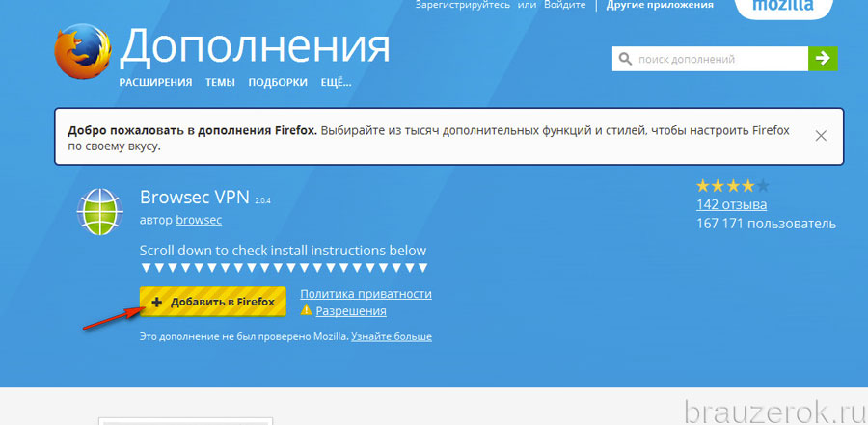Open Другие приложения dropdown
Viewport: 868px width, 425px height.
click(x=660, y=5)
